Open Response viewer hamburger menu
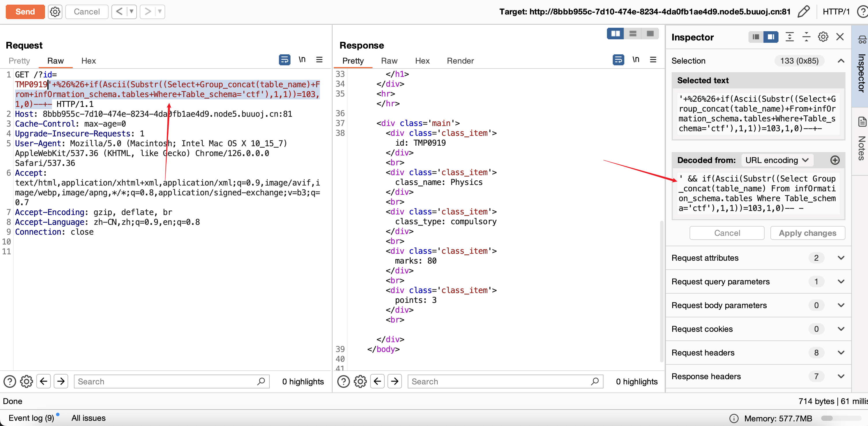This screenshot has width=868, height=426. [653, 60]
